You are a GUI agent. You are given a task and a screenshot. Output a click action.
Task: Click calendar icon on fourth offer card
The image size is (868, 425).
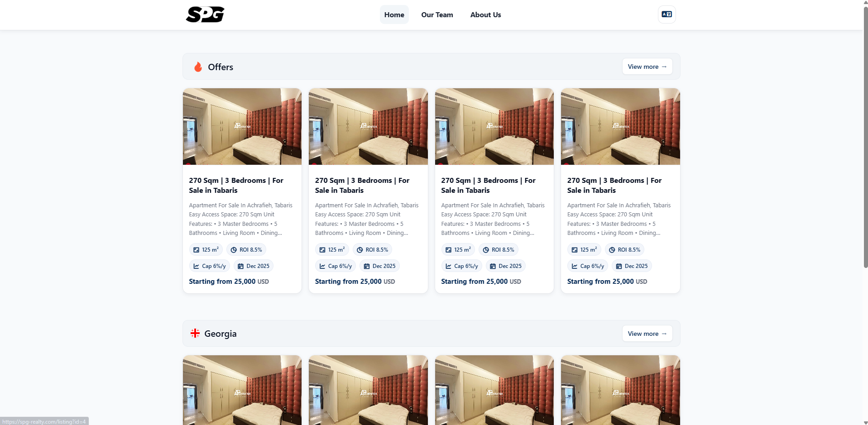coord(619,266)
